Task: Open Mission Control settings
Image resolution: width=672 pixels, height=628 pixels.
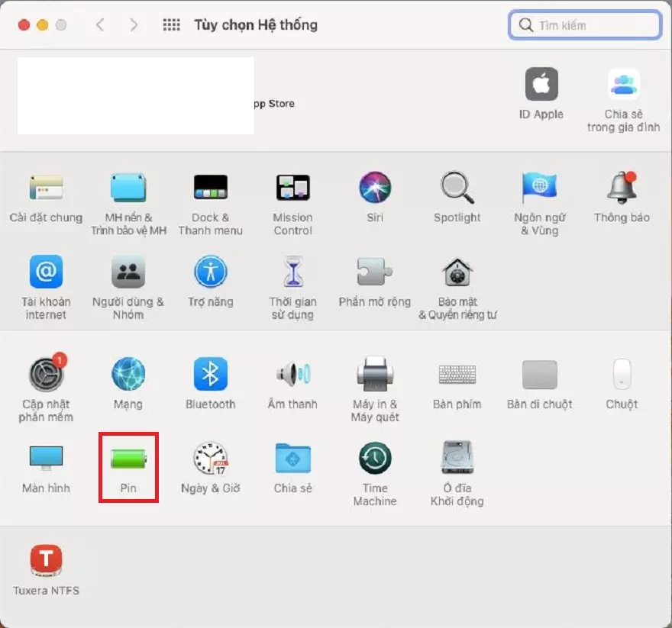Action: tap(292, 188)
